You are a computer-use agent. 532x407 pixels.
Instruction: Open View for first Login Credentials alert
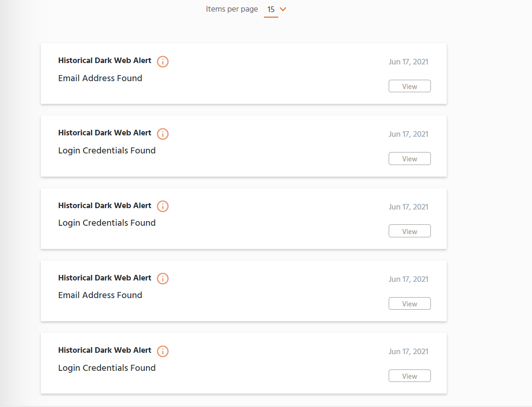410,159
